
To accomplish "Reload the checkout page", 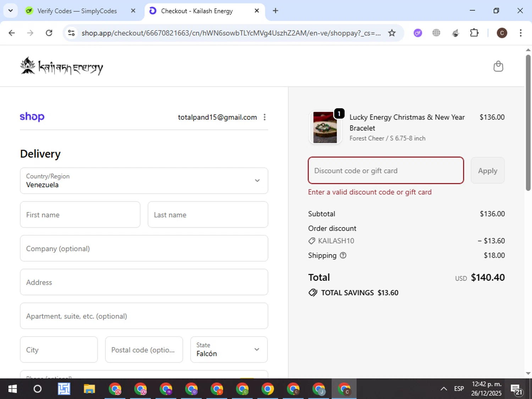I will coord(49,33).
